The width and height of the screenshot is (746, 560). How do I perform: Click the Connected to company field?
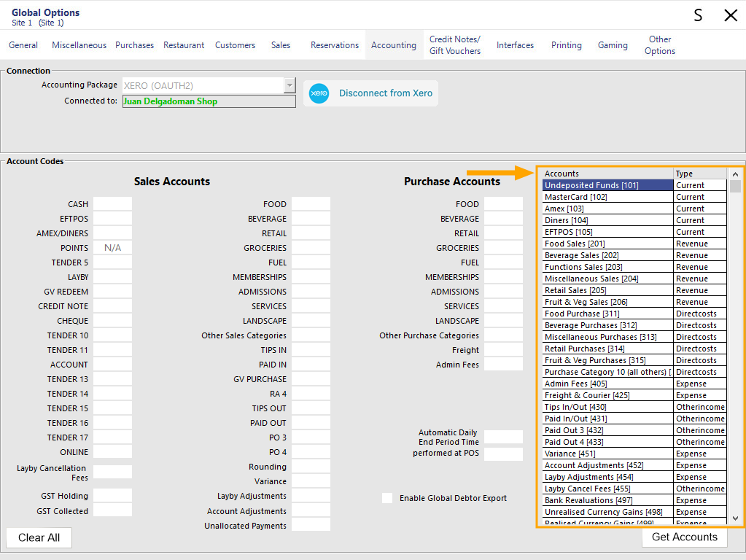click(x=209, y=101)
